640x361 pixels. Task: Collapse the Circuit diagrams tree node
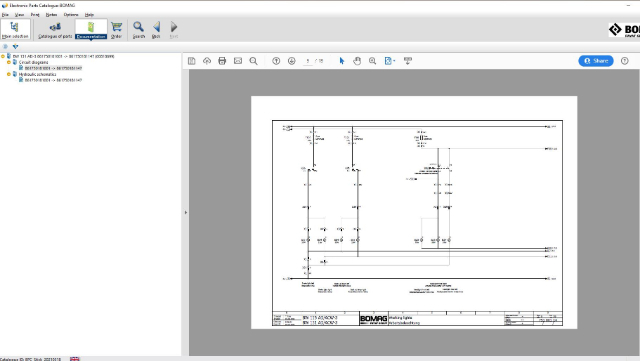(9, 62)
